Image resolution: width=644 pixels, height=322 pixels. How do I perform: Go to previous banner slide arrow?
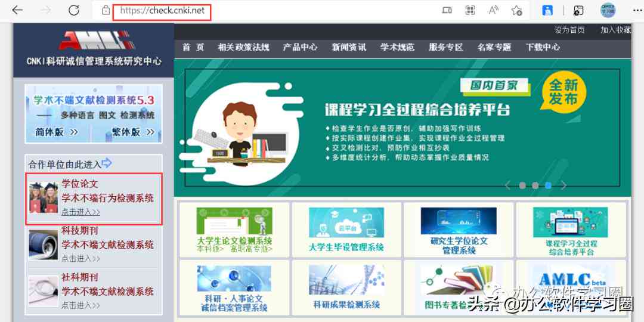(507, 185)
